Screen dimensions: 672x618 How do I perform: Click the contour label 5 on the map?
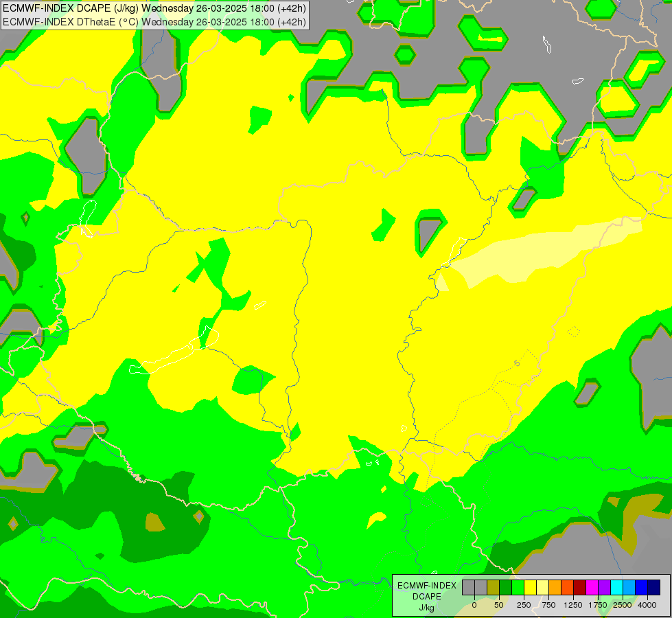coord(518,364)
